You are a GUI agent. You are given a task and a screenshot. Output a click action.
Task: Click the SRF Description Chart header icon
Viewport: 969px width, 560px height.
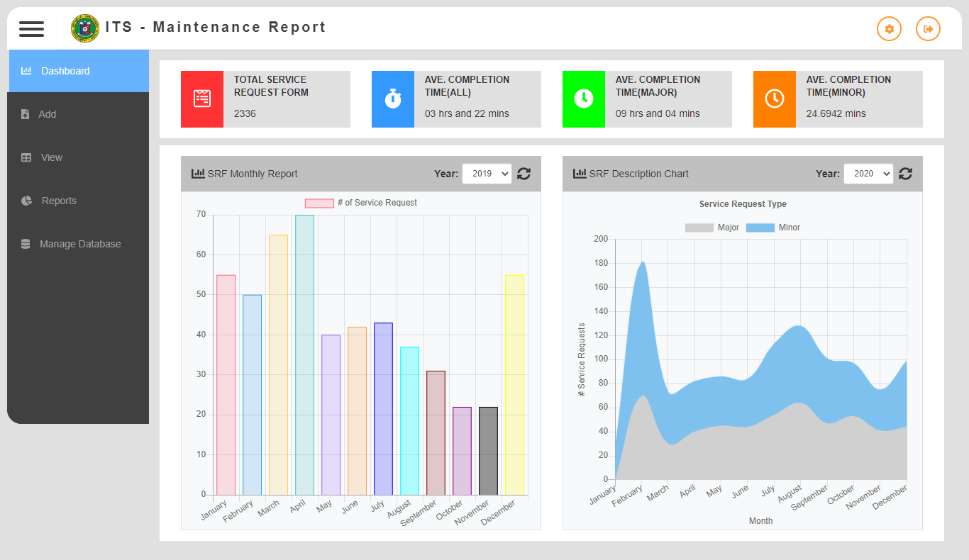[x=580, y=174]
